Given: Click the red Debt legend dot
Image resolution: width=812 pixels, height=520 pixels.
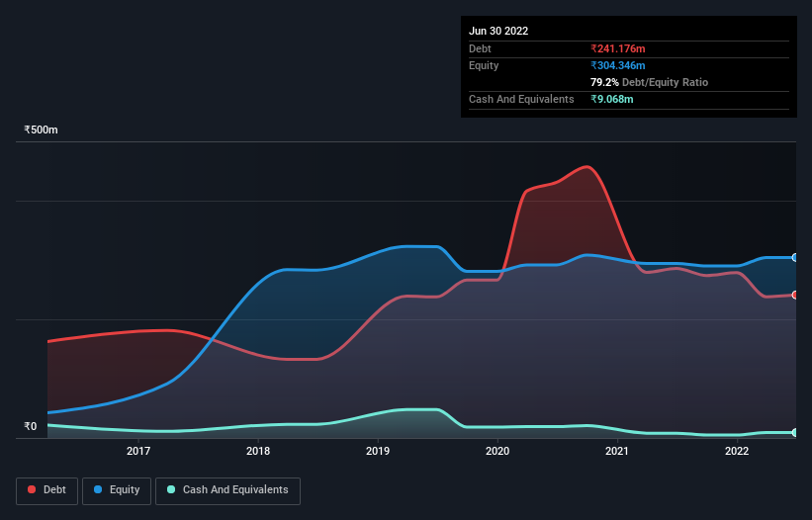Looking at the screenshot, I should [x=32, y=489].
